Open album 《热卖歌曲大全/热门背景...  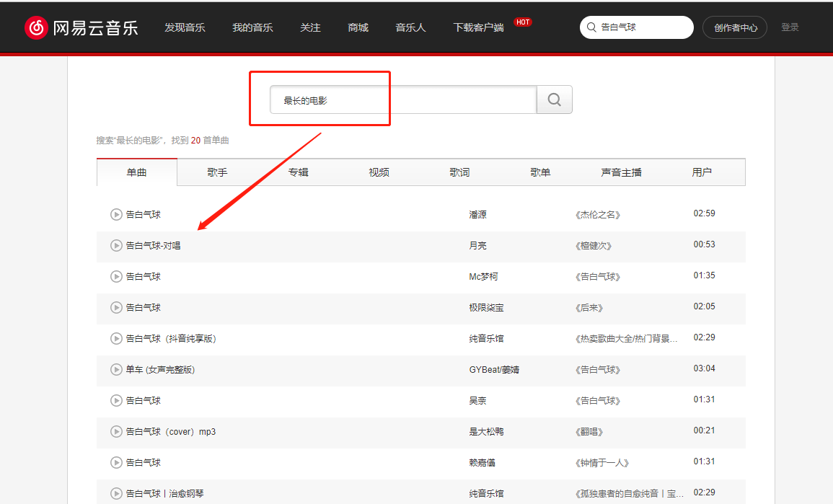[626, 339]
